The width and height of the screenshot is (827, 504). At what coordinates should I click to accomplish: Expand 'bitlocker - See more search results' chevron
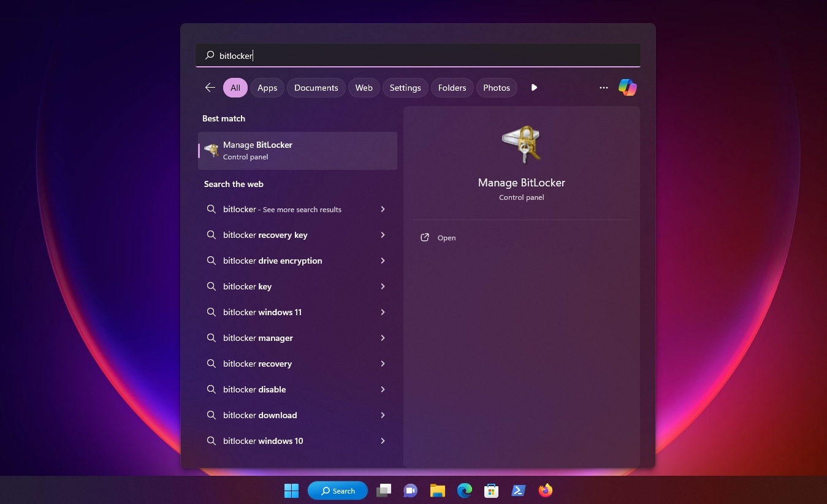pyautogui.click(x=383, y=209)
